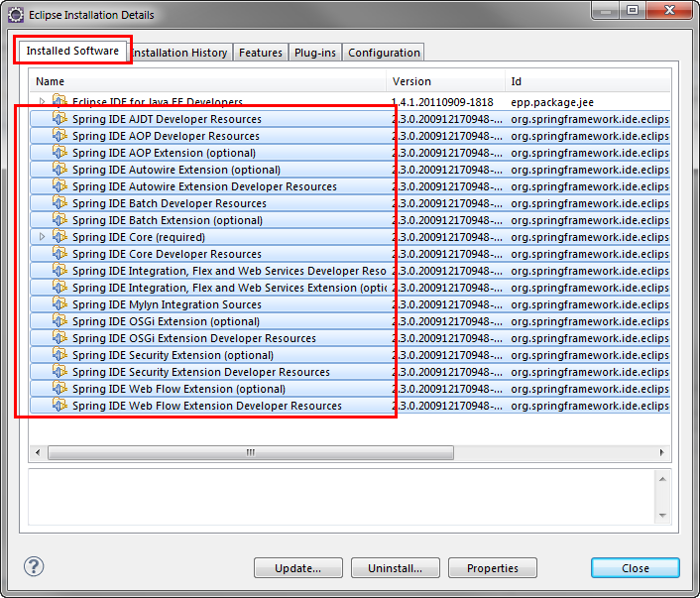700x598 pixels.
Task: Sort the list by the Name column header
Action: pyautogui.click(x=208, y=81)
